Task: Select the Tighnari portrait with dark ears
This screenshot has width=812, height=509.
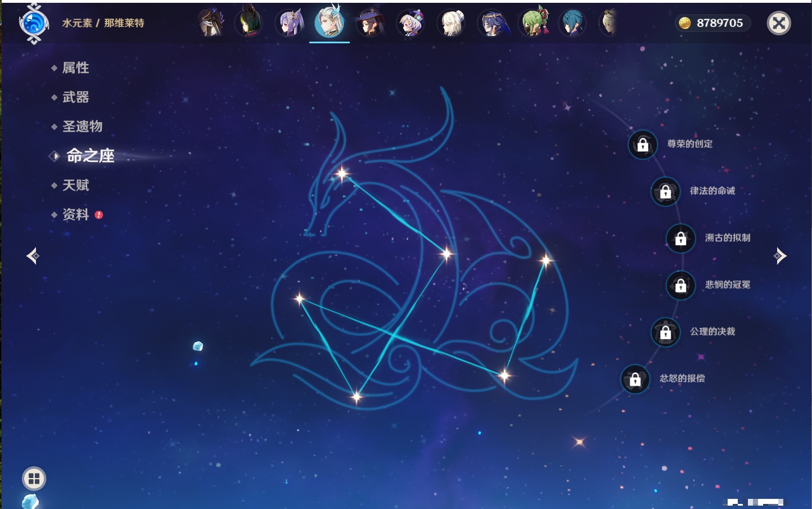Action: coord(249,24)
